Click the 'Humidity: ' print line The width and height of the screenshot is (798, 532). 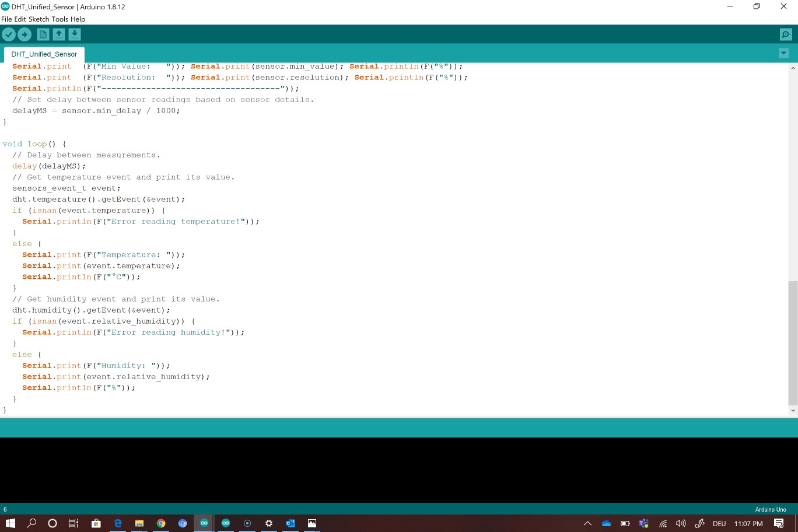pos(96,366)
